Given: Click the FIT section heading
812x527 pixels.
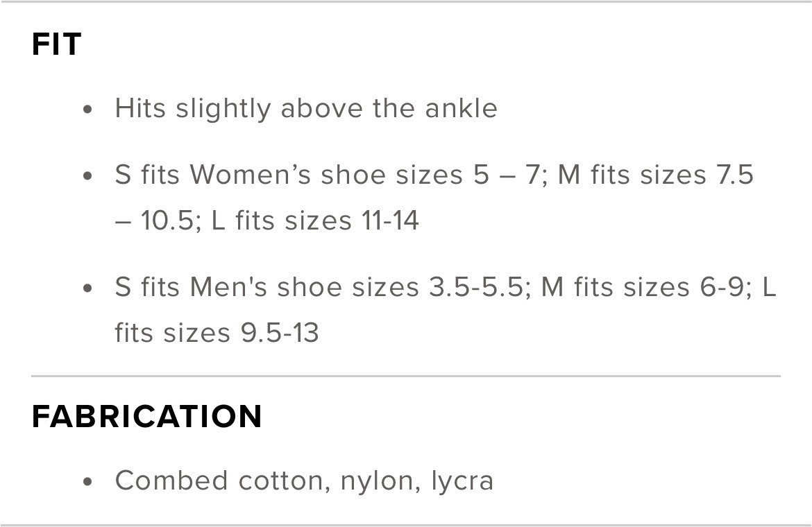Looking at the screenshot, I should tap(57, 45).
